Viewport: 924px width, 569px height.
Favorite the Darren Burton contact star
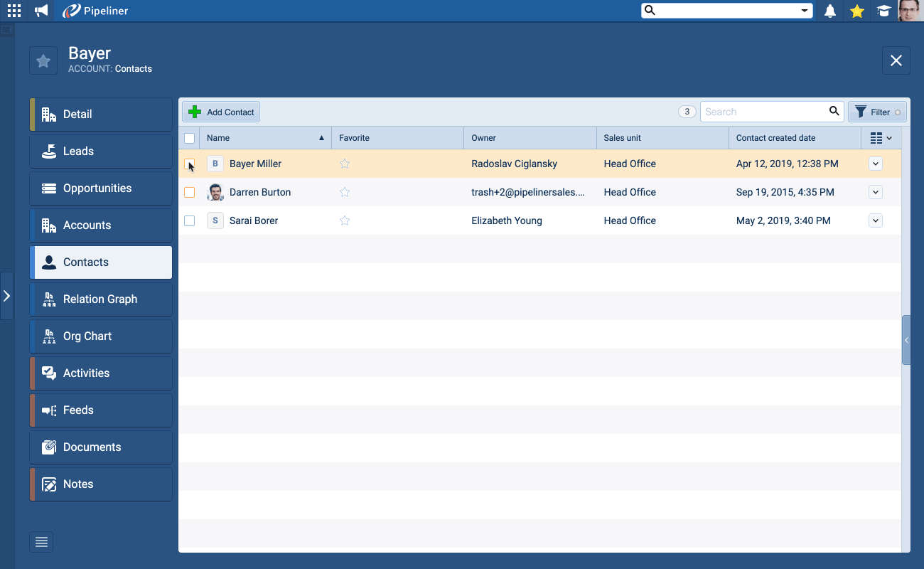[345, 192]
